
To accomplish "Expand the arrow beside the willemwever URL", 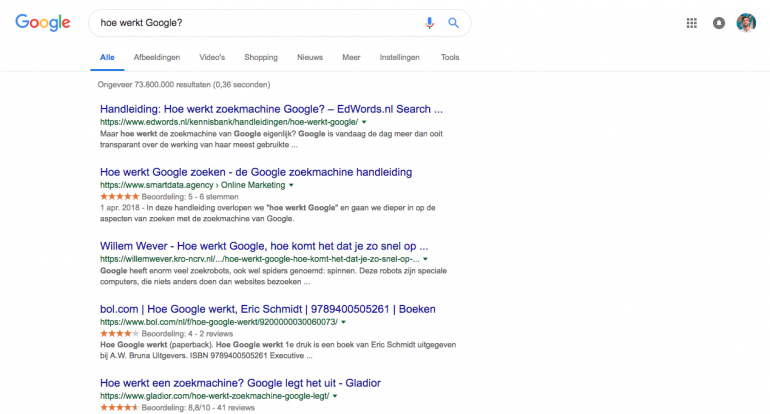I will click(426, 259).
